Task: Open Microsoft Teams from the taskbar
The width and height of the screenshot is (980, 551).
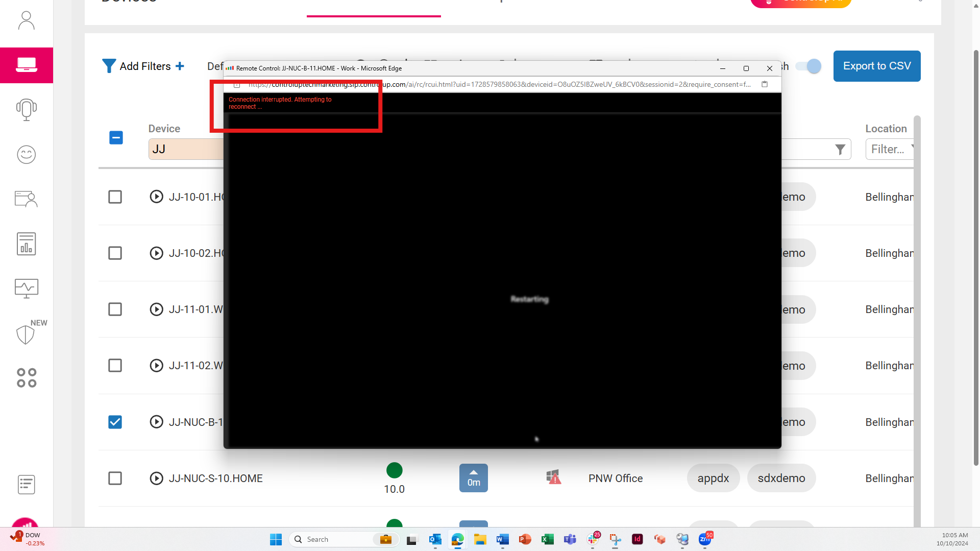Action: click(x=570, y=539)
